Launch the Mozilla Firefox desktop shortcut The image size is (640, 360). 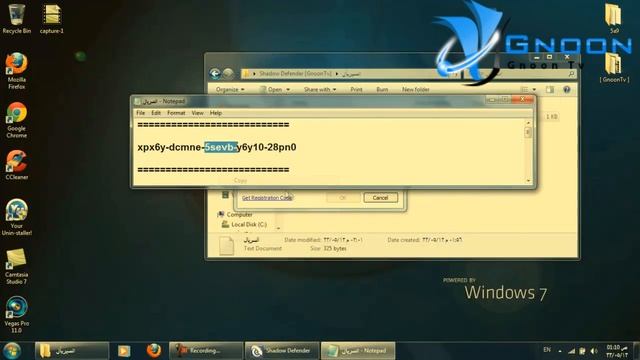(x=16, y=71)
